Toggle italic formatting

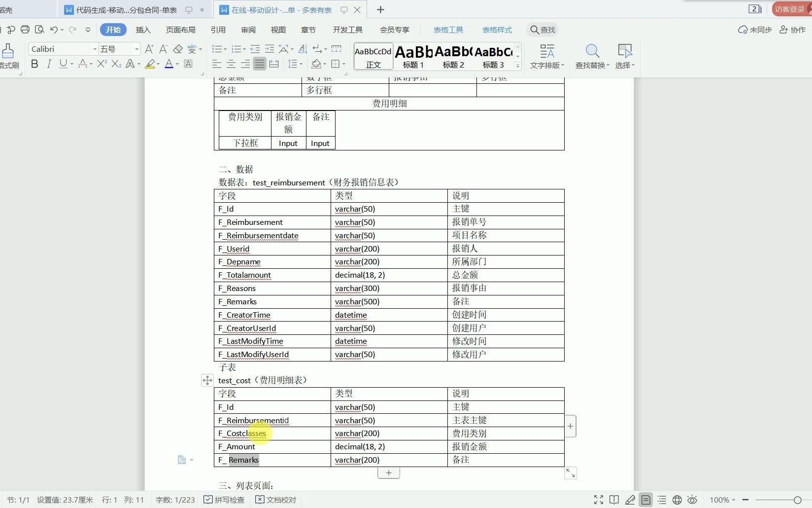point(49,64)
